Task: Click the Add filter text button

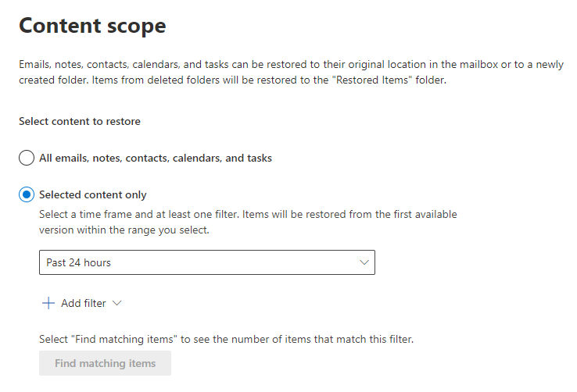Action: 83,303
